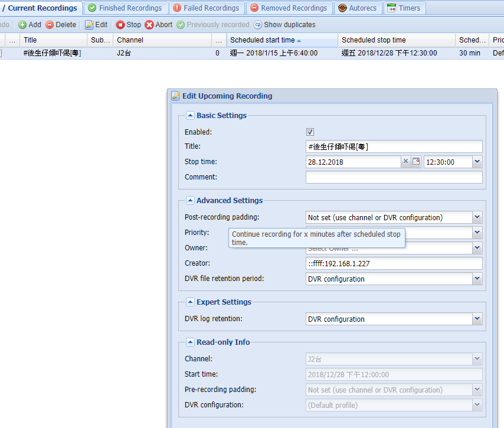Viewport: 504px width, 428px height.
Task: Click the Sub... column header
Action: click(x=100, y=40)
